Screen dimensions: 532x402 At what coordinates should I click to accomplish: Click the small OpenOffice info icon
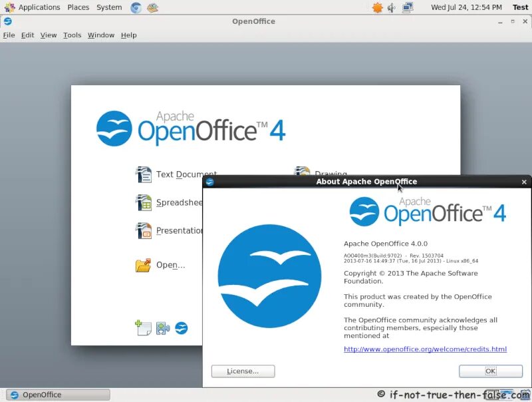(181, 328)
